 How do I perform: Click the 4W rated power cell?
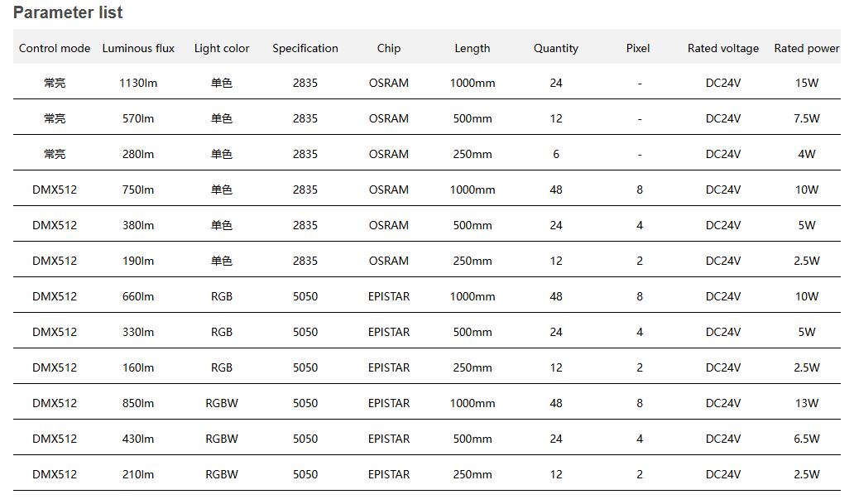(x=806, y=154)
